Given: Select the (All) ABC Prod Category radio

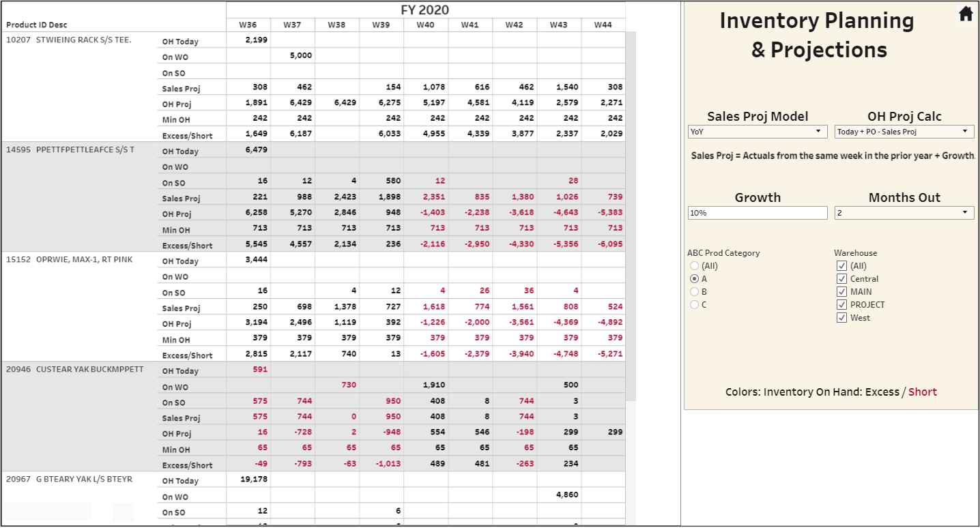Looking at the screenshot, I should point(695,266).
